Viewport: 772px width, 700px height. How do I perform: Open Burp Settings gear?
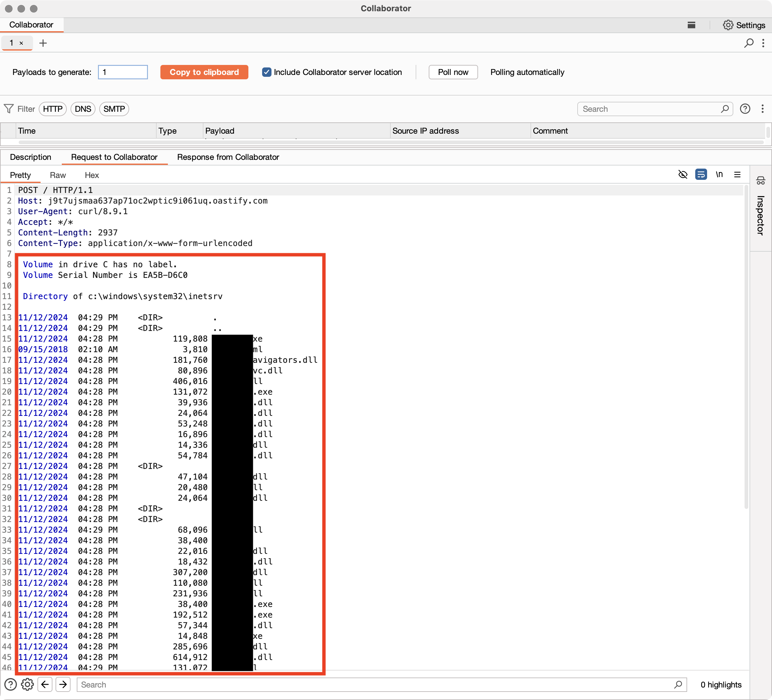click(728, 25)
